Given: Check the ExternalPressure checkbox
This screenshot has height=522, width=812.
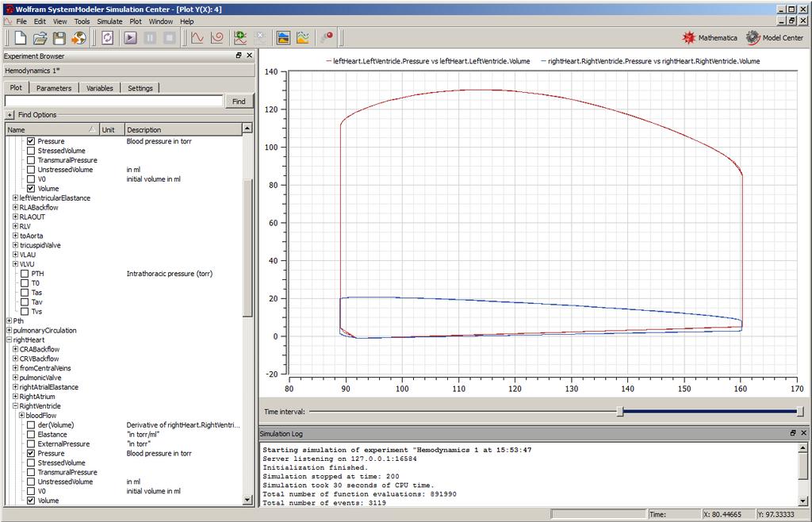Looking at the screenshot, I should coord(31,443).
